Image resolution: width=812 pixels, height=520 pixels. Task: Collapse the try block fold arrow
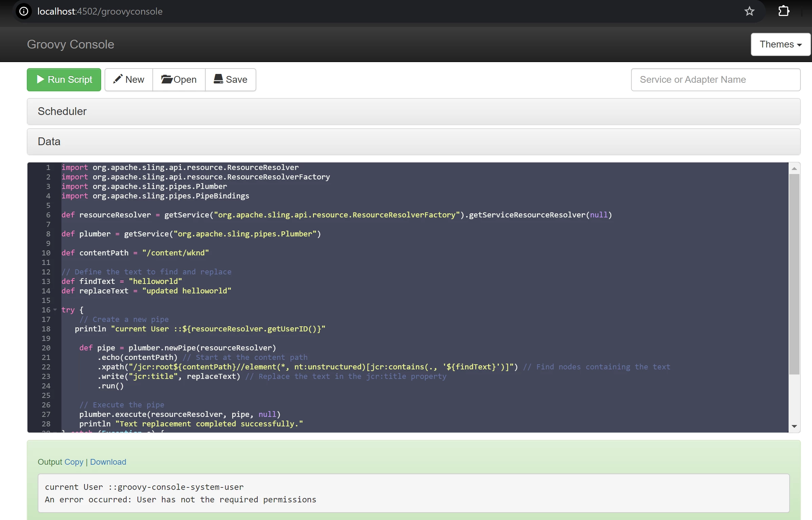point(55,310)
